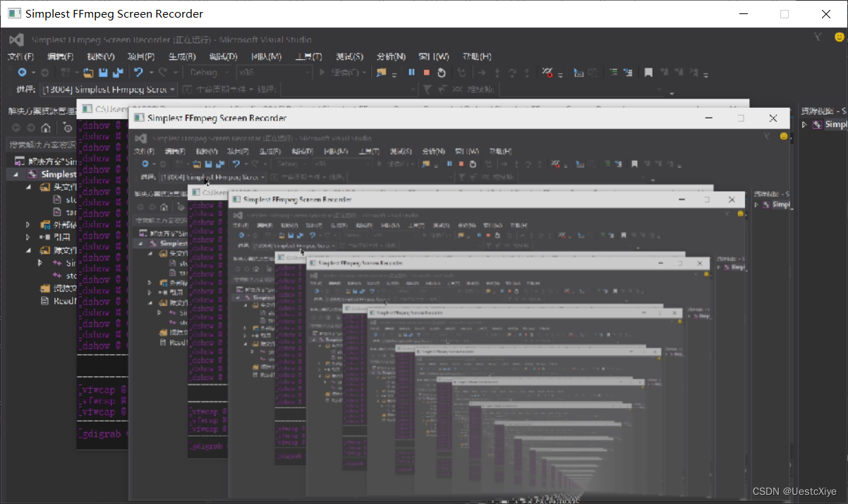Open the Debug (调试) menu

(224, 56)
